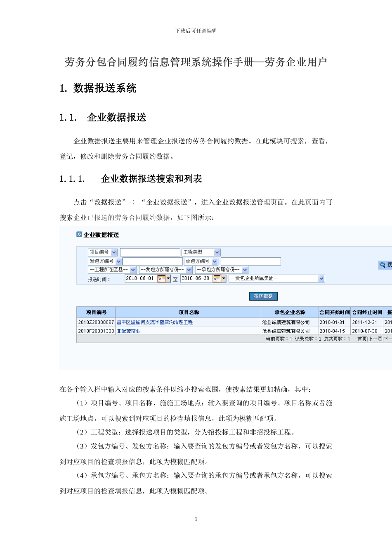Click 沧县诚信建筑有限公司 in the first row
Viewport: 392px width, 555px height.
pos(286,322)
